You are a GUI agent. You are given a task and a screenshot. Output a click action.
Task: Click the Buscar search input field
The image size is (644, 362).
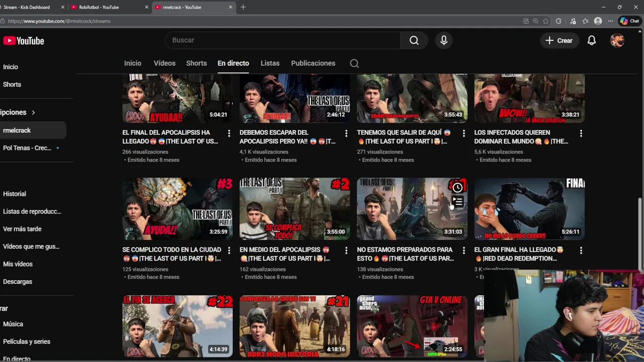coord(282,40)
